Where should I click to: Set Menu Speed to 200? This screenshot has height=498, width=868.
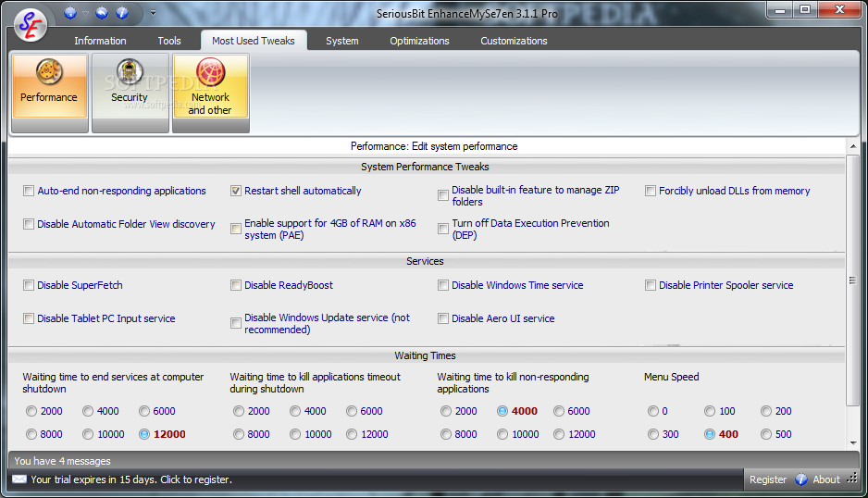pos(766,411)
